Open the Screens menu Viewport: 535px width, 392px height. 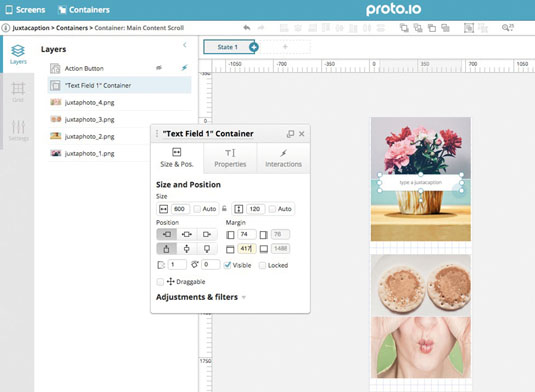26,10
